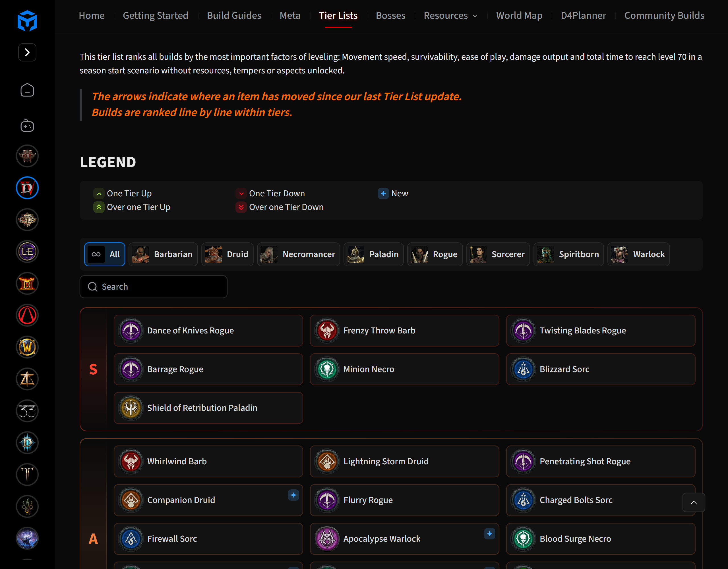Click the 'LEGEND' heading text
The width and height of the screenshot is (728, 569).
click(108, 162)
